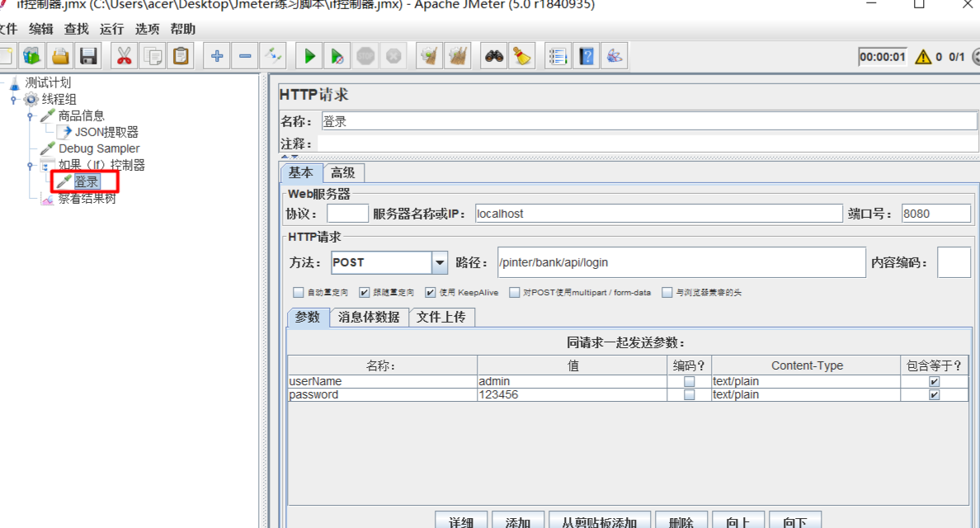980x528 pixels.
Task: Click the 名称 field containing 登录
Action: tap(649, 122)
